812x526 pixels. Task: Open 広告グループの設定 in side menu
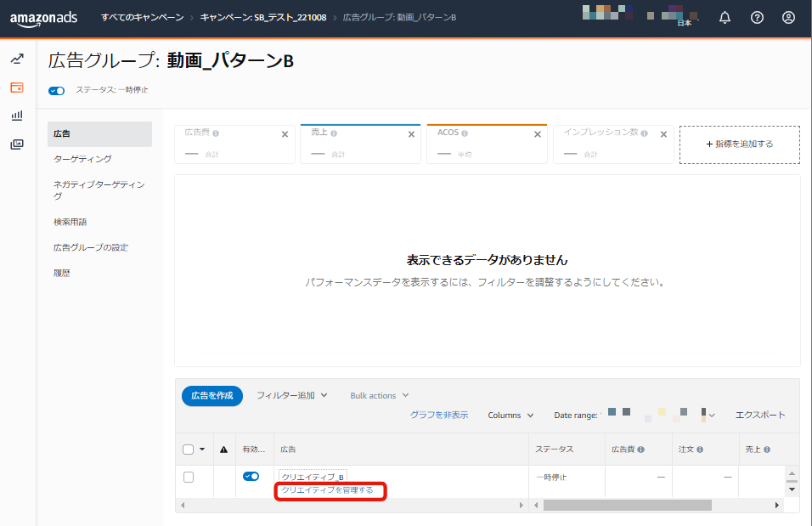[x=91, y=247]
